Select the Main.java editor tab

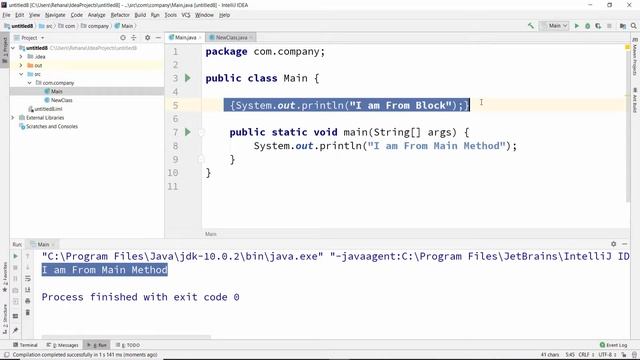[185, 38]
